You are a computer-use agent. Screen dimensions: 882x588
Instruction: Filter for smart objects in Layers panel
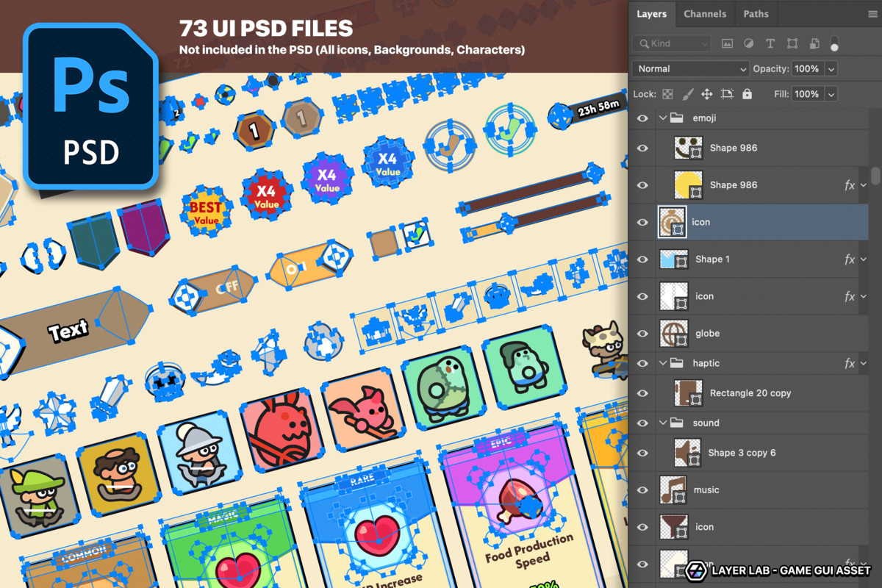814,43
